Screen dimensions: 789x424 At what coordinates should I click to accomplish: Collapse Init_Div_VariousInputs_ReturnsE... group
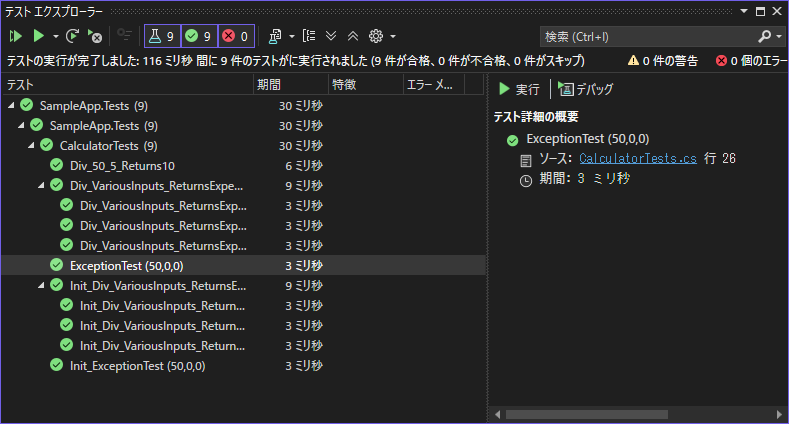point(41,286)
